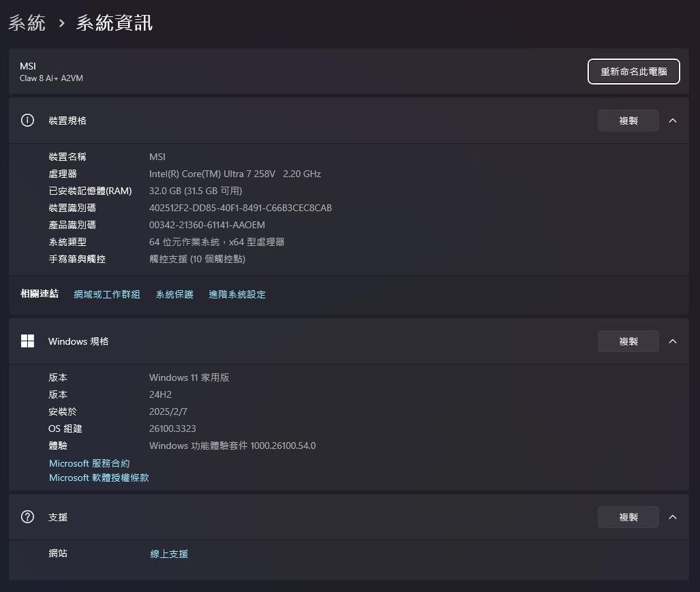The image size is (700, 592).
Task: Click the info icon beside 裝置規格
Action: [x=27, y=121]
